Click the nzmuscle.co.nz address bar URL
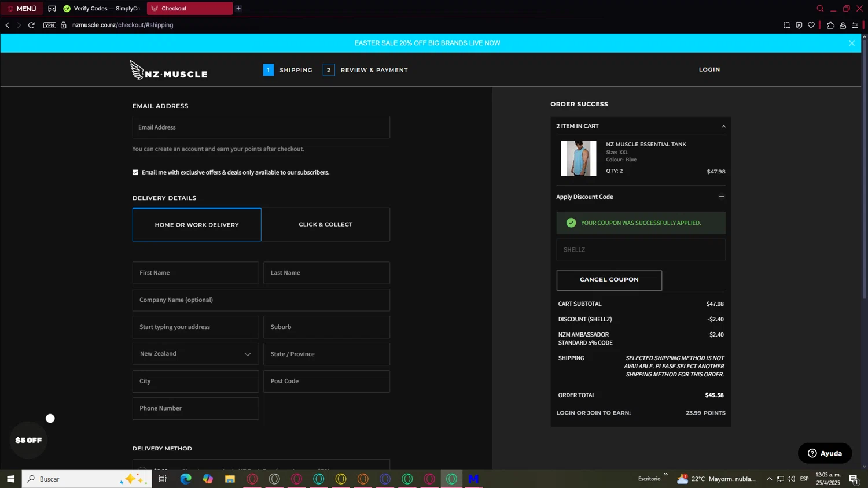This screenshot has height=488, width=868. (123, 25)
